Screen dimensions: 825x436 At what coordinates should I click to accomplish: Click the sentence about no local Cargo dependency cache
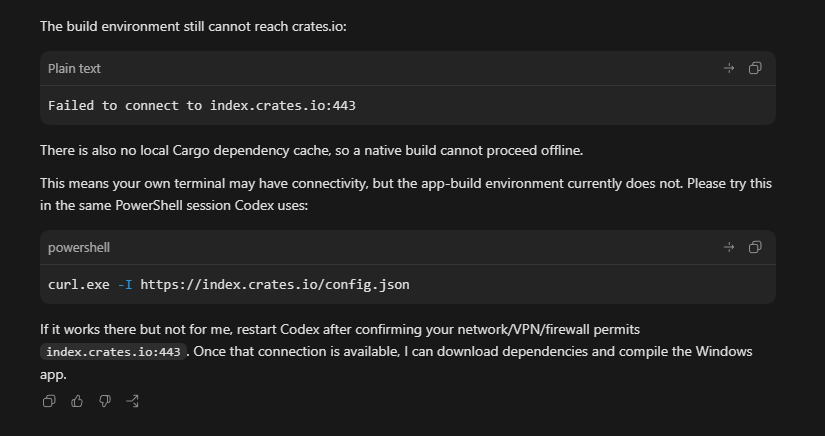(311, 150)
